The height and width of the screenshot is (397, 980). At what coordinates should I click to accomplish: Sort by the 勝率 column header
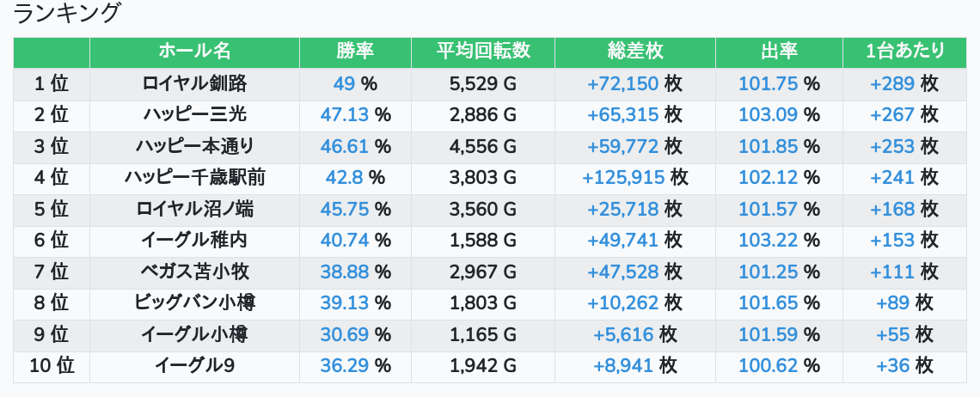click(x=355, y=52)
